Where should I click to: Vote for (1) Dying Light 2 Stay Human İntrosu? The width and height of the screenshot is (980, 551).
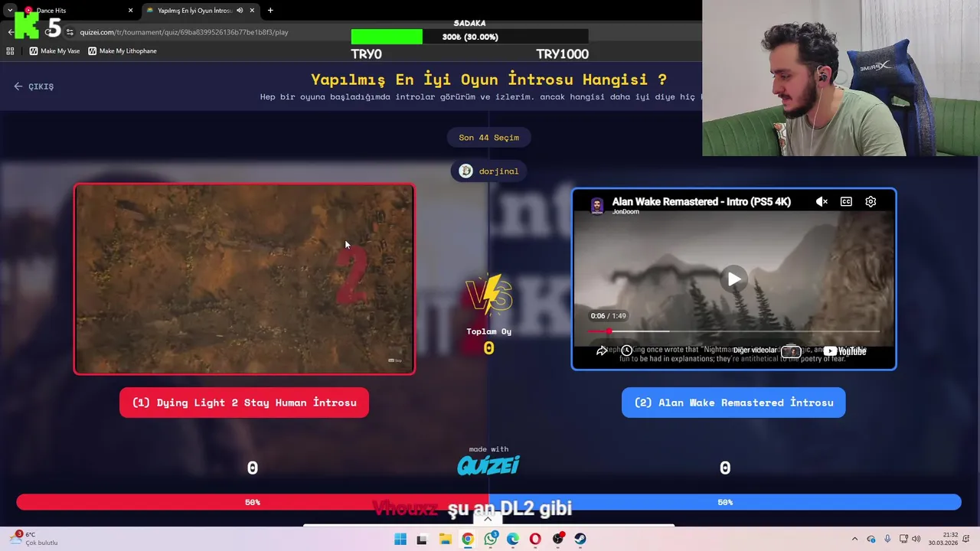tap(244, 403)
